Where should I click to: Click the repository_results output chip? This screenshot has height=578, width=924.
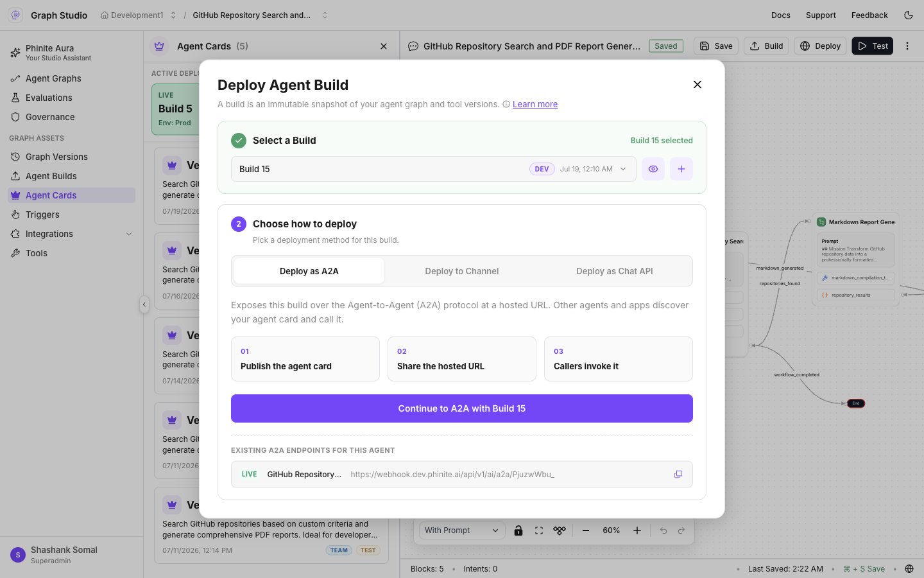[x=856, y=295]
